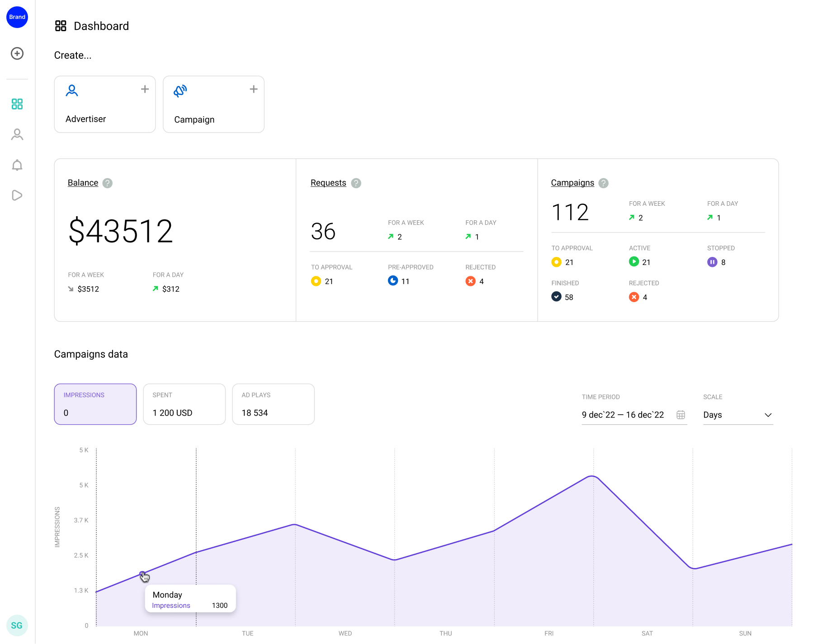Click the Requests help question icon
The width and height of the screenshot is (814, 644).
tap(356, 183)
